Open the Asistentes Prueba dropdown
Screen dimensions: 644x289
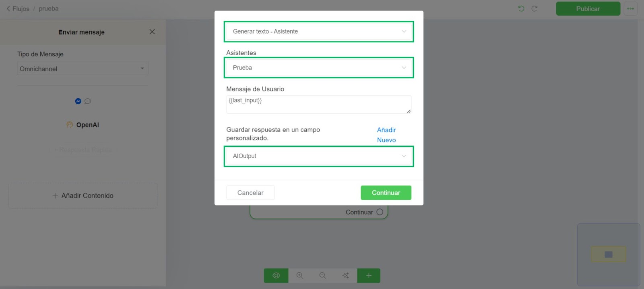tap(319, 68)
